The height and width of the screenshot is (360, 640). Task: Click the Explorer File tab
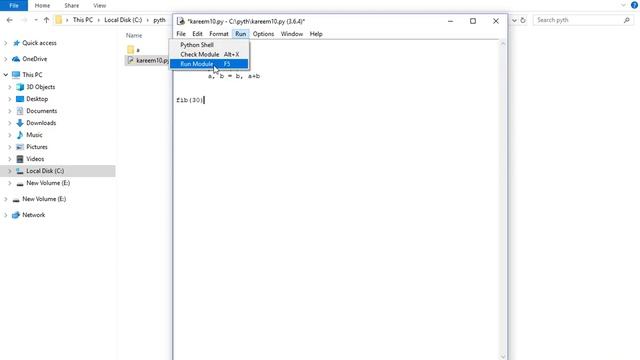click(14, 5)
